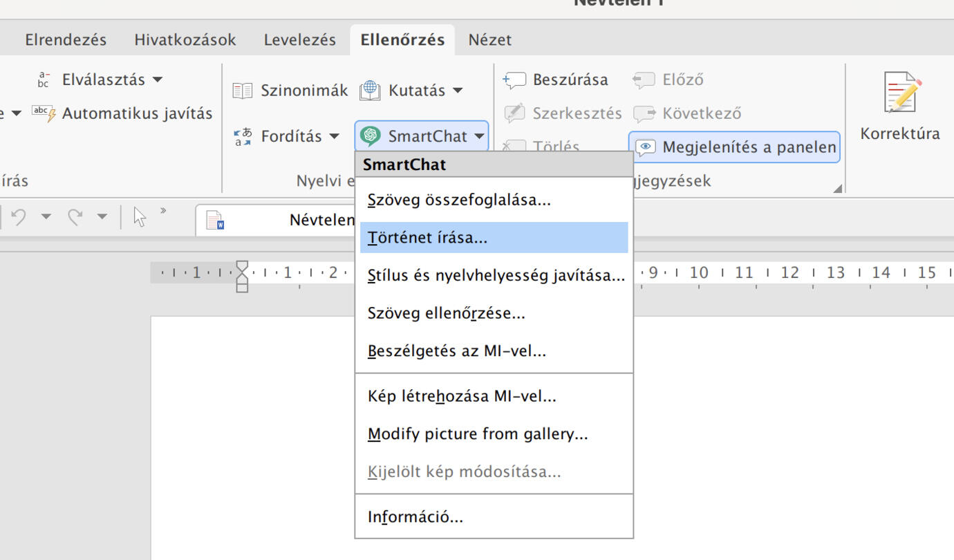This screenshot has height=560, width=954.
Task: Click the Elválasztás hyphenation icon
Action: click(x=44, y=80)
